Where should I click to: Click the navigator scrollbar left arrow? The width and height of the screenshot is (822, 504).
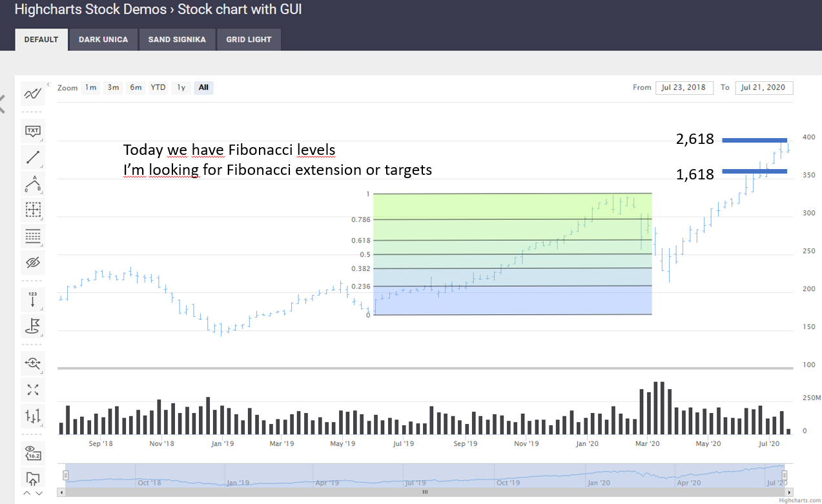[x=61, y=492]
